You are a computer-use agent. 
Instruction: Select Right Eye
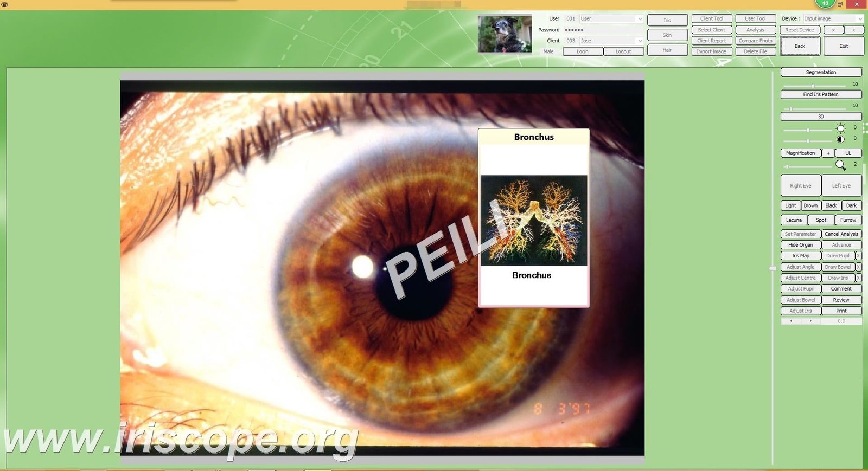tap(801, 185)
